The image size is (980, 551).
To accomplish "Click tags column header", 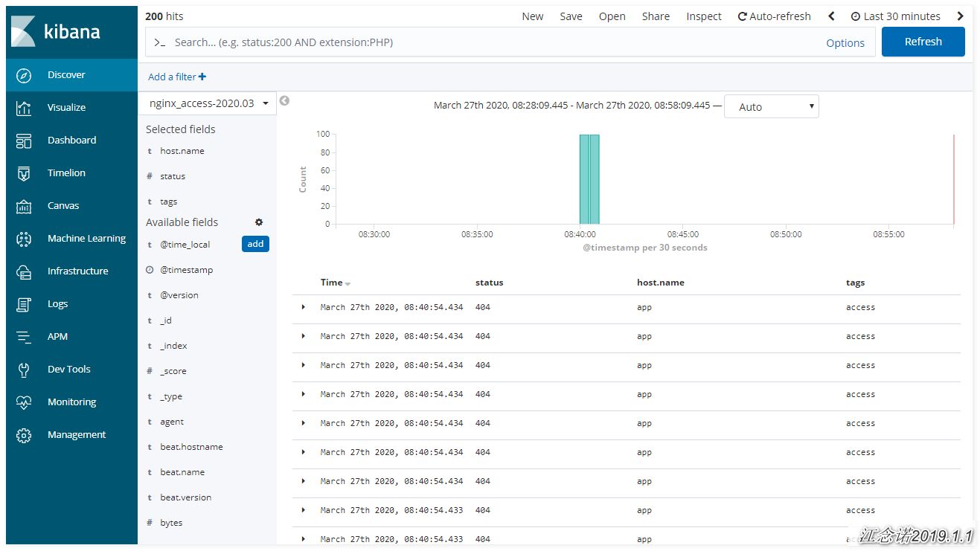I will [x=855, y=283].
